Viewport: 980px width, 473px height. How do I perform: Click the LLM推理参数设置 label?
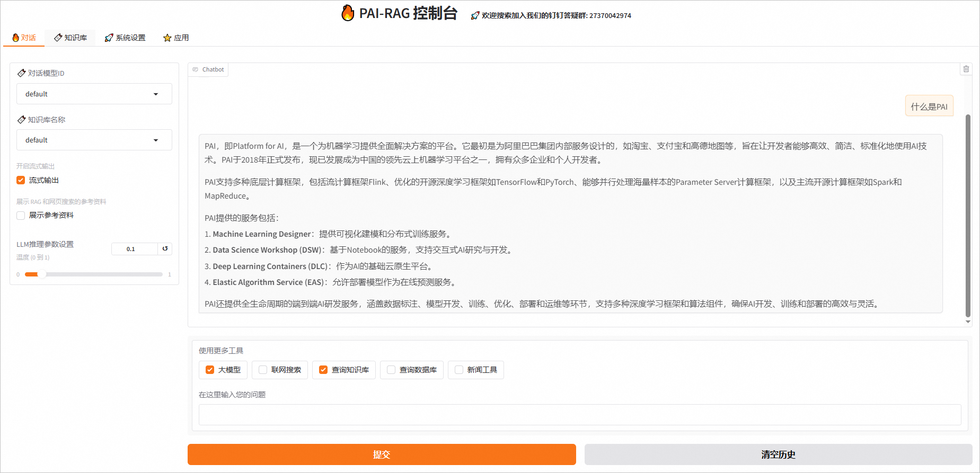coord(45,244)
